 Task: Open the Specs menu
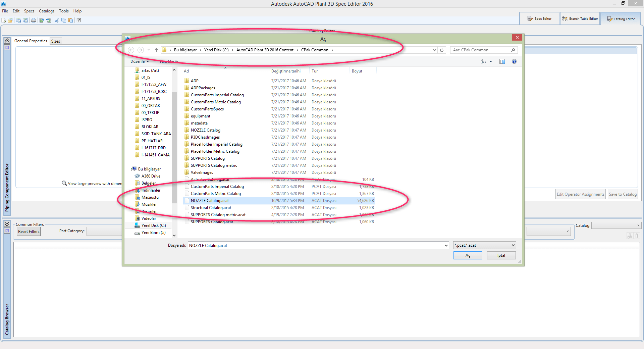[29, 11]
